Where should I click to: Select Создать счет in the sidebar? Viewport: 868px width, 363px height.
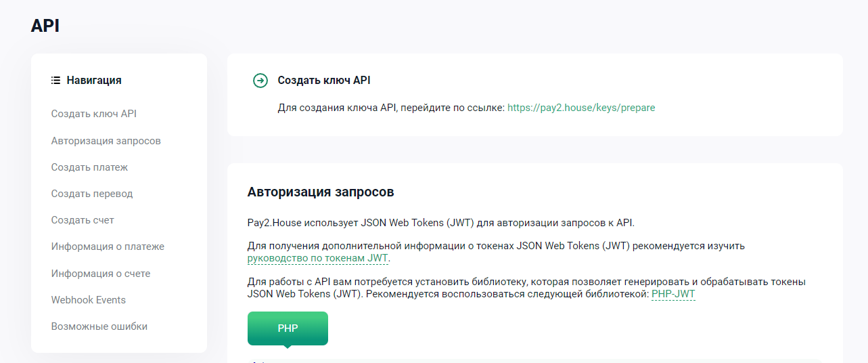(83, 220)
